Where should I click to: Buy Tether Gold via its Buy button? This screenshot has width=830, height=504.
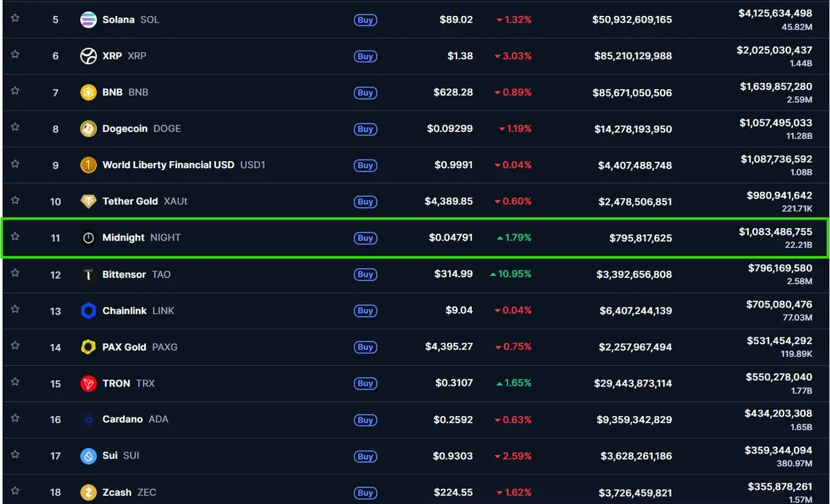point(365,202)
